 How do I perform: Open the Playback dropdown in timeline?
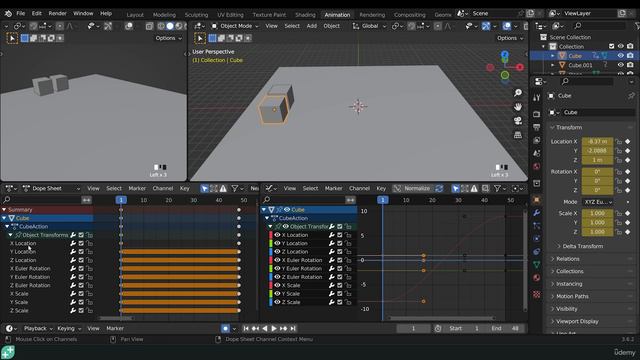[x=38, y=328]
